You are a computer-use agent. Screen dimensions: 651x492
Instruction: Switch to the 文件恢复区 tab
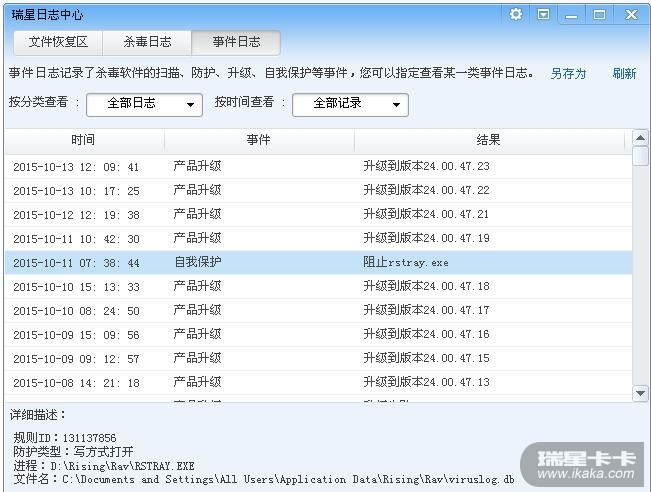click(x=58, y=42)
